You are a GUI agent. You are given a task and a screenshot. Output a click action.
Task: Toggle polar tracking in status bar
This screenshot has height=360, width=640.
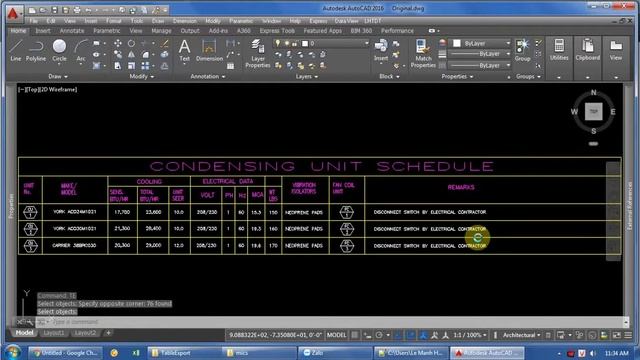(379, 335)
